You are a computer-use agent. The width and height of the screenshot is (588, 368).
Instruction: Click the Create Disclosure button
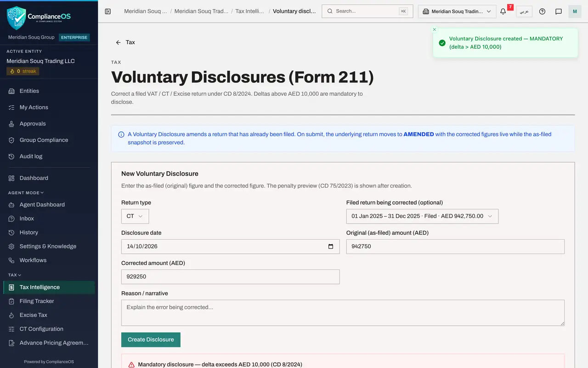(x=151, y=339)
